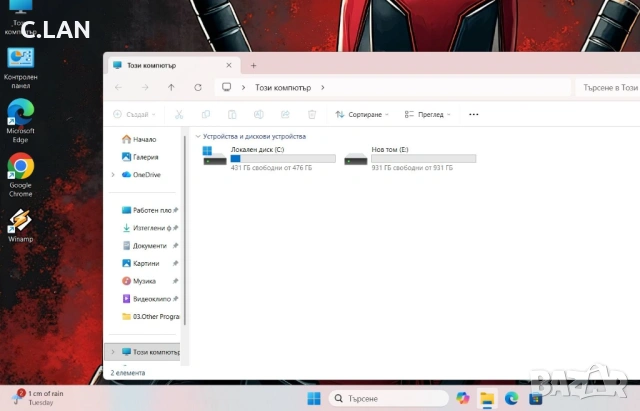Click 931 ГБ свободни от 931 ГБ text
Viewport: 640px width, 411px height.
pyautogui.click(x=412, y=168)
